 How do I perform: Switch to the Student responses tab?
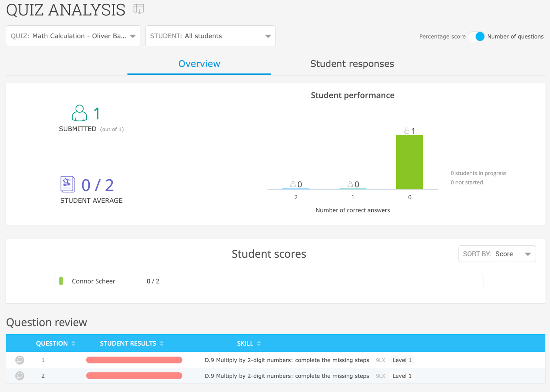click(x=352, y=64)
